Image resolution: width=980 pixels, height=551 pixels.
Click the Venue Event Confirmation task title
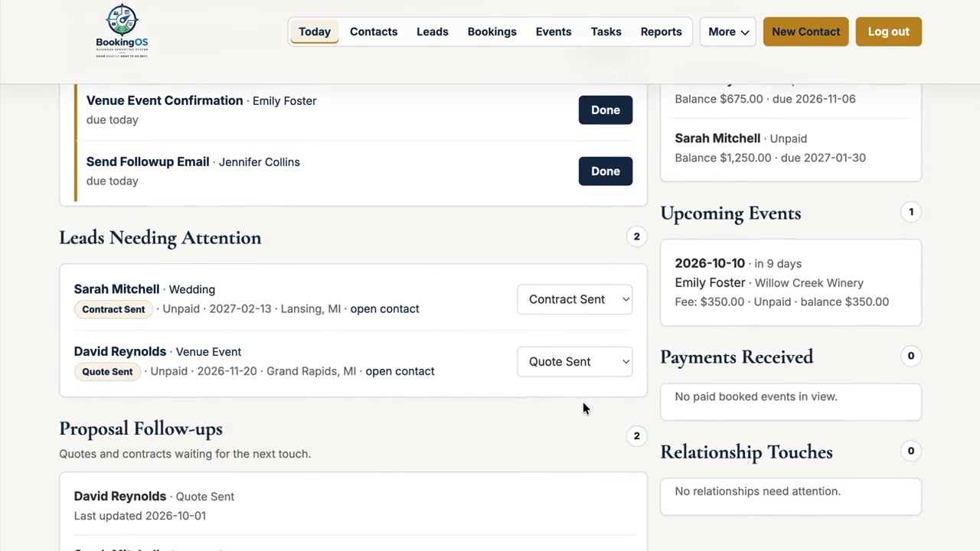pos(165,100)
